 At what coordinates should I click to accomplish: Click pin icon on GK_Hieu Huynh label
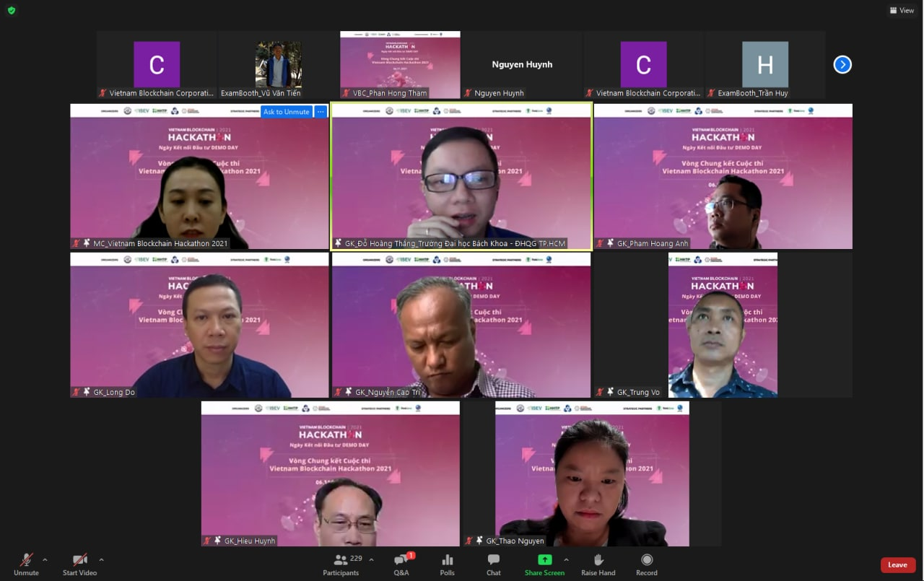coord(218,541)
